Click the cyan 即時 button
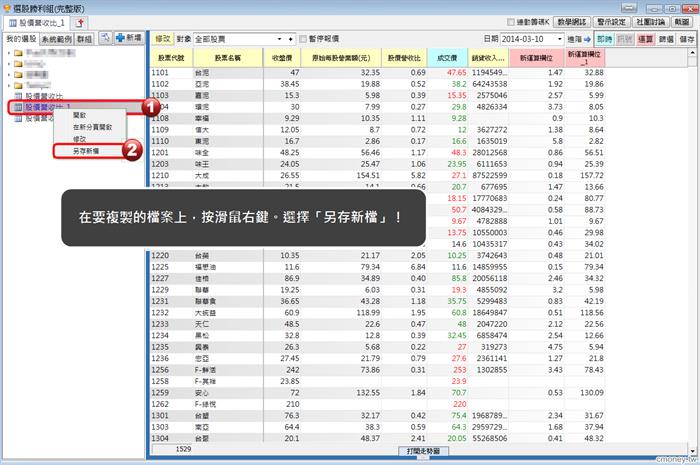The height and width of the screenshot is (465, 700). (604, 39)
